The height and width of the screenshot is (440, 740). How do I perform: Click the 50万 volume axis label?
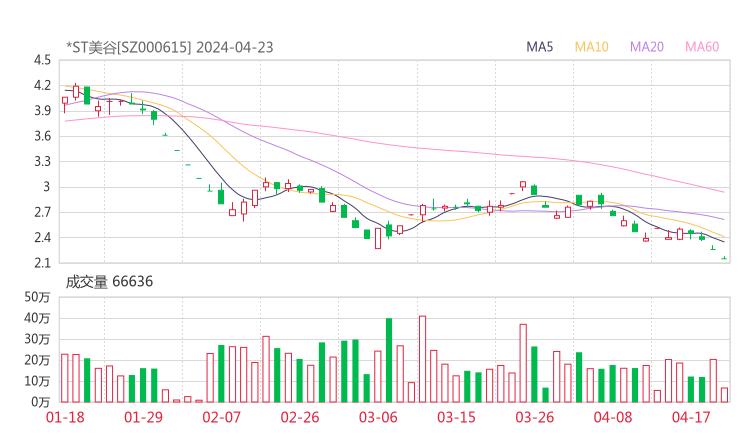(37, 297)
